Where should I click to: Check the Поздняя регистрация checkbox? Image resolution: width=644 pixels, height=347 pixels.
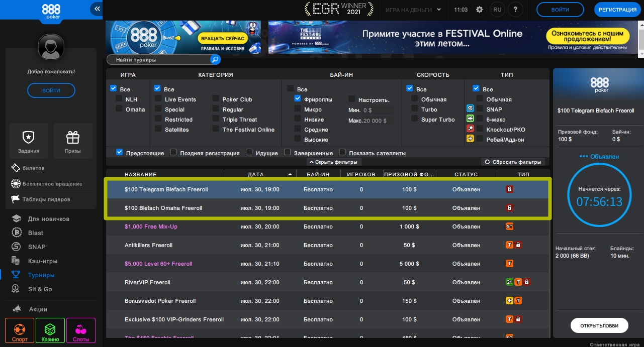point(173,152)
